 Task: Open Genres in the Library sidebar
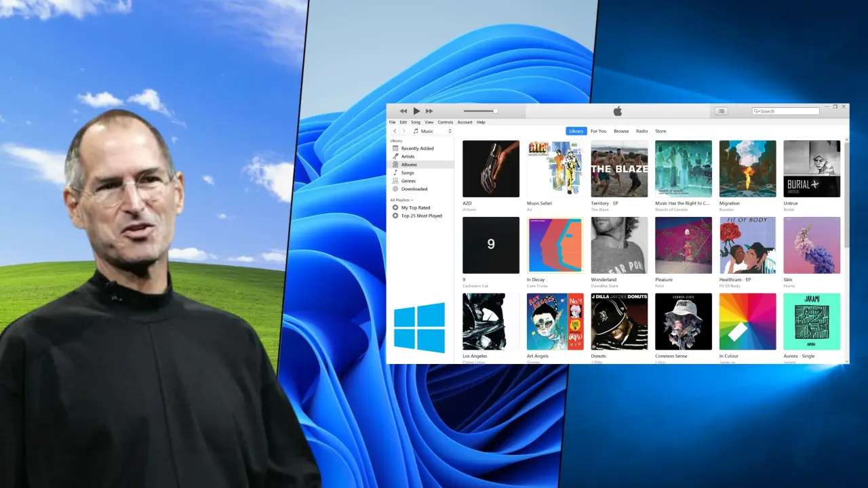click(x=408, y=181)
